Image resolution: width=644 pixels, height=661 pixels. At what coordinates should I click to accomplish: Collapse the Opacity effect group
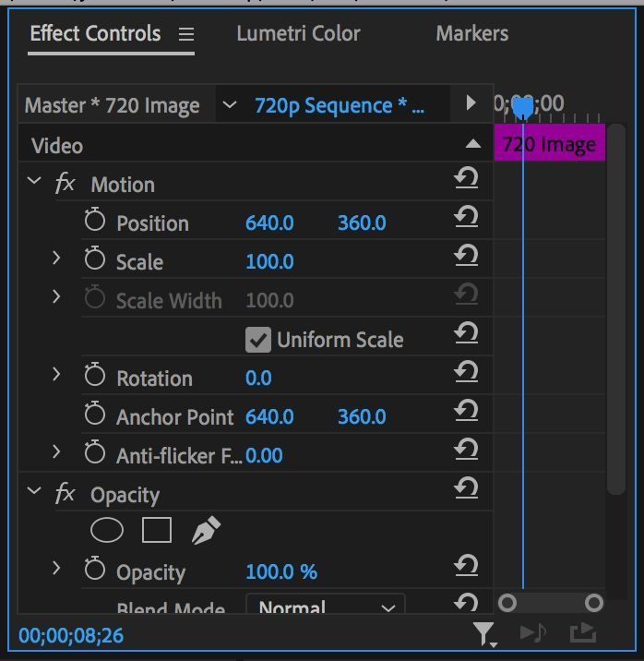[34, 490]
